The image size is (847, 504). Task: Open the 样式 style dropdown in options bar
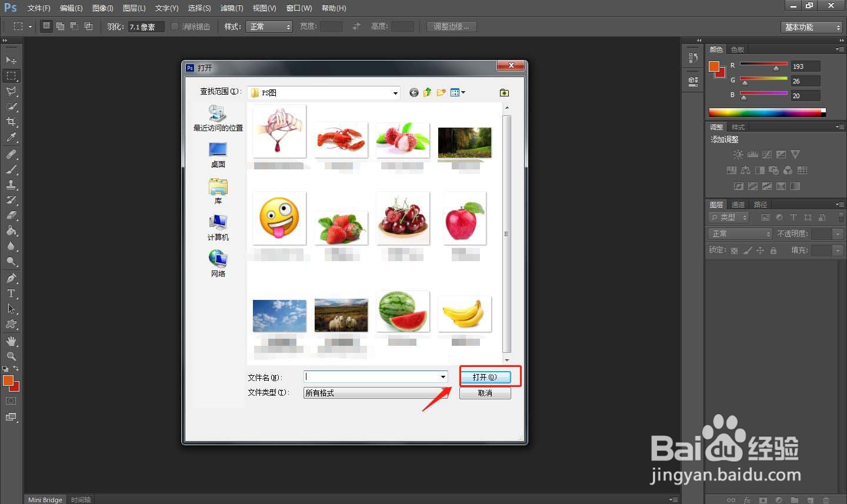tap(269, 26)
